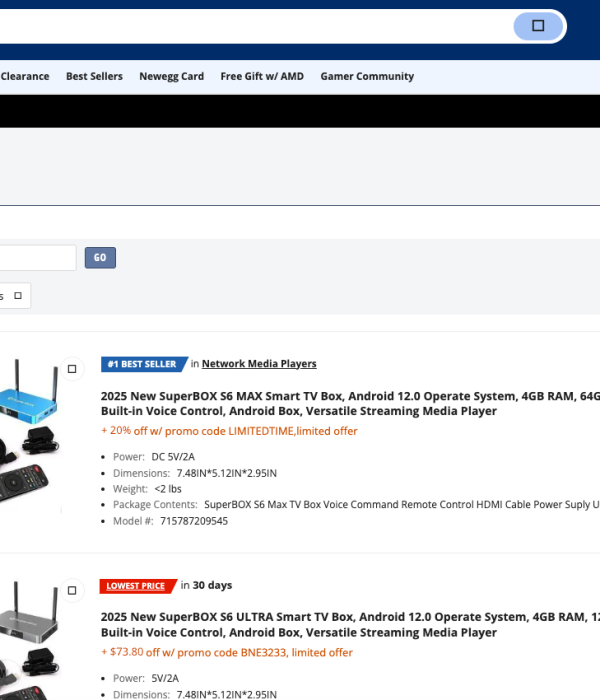600x700 pixels.
Task: Click the black promotional banner strip
Action: pos(300,111)
